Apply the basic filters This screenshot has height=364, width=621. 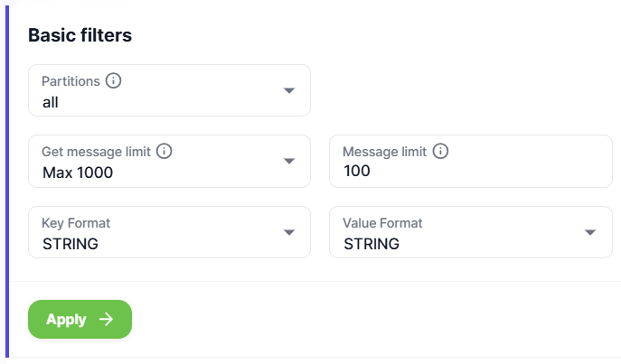point(80,320)
